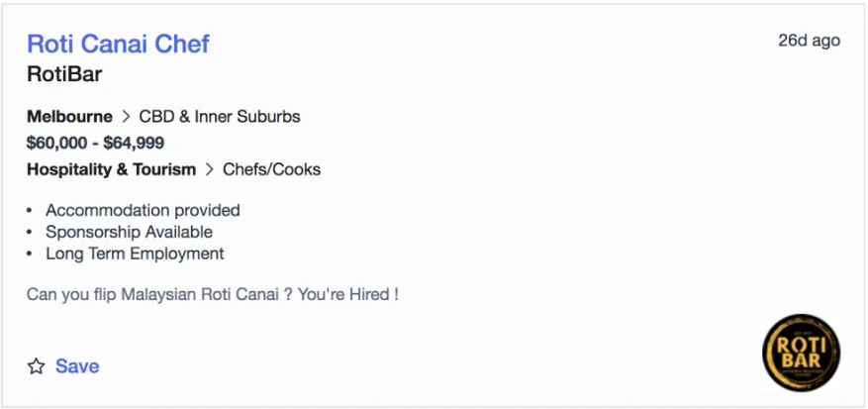Open the RotiBar company logo
This screenshot has width=868, height=409.
(x=801, y=353)
